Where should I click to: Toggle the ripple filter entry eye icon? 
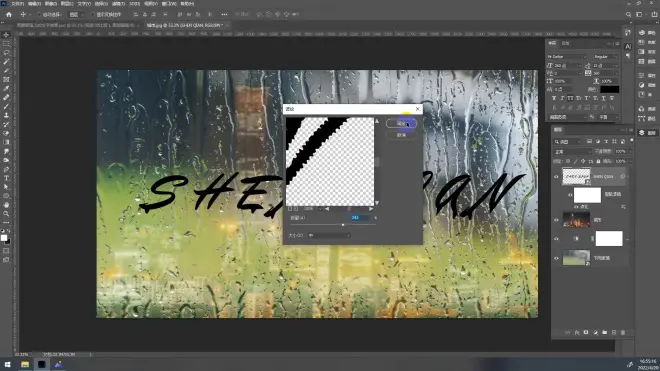click(576, 207)
